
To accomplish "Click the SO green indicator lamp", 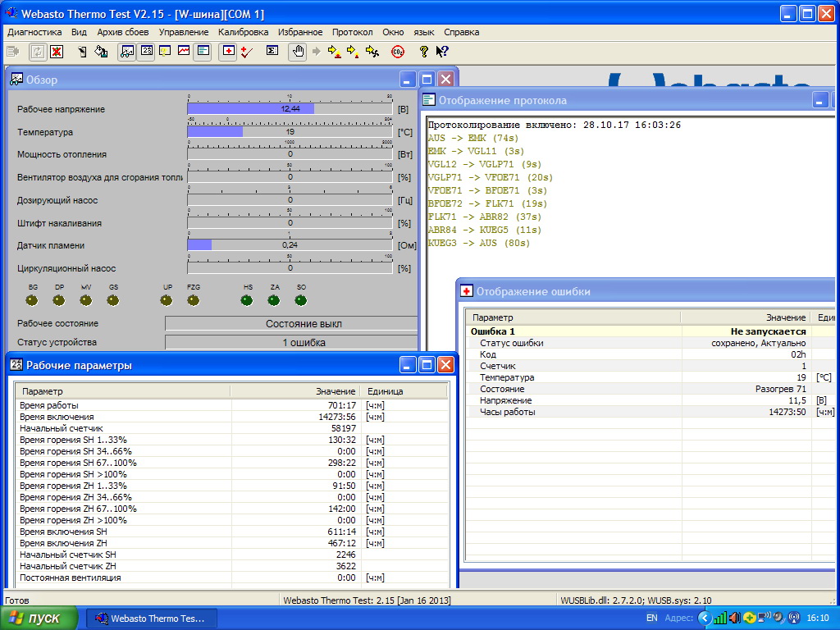I will (301, 300).
